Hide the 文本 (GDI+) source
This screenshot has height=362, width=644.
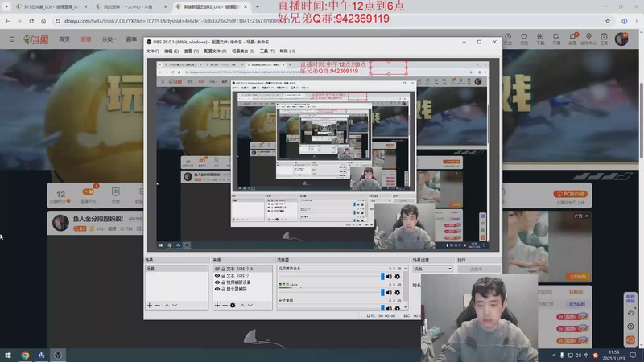pos(217,275)
